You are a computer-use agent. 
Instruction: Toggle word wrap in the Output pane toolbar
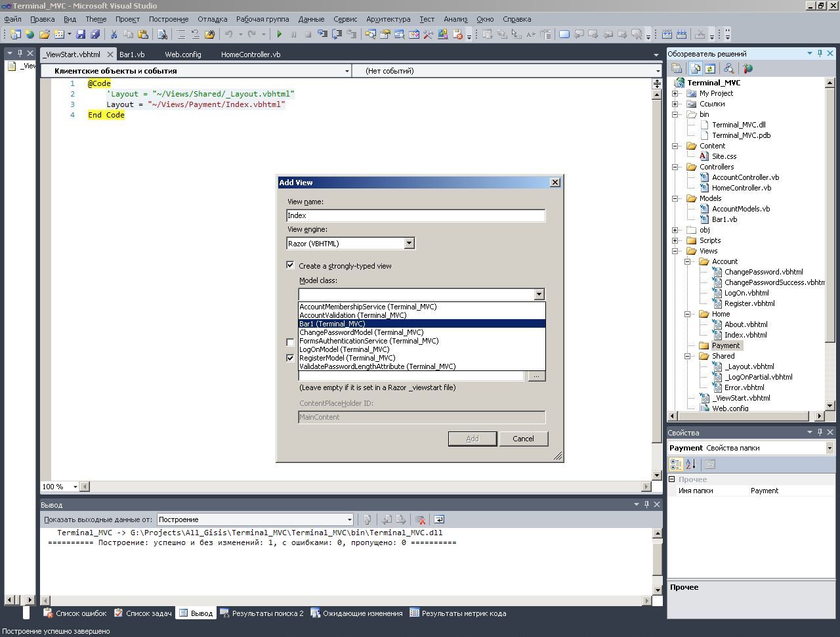(439, 519)
